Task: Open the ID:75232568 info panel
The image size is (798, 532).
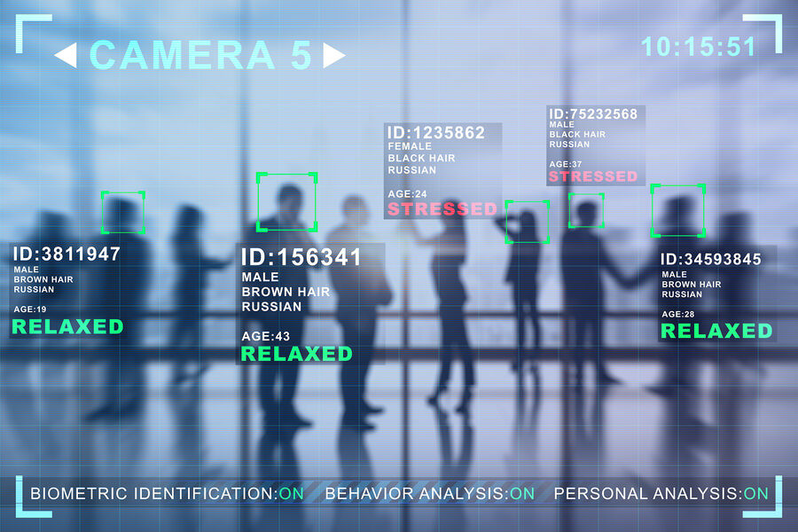Action: pos(596,145)
